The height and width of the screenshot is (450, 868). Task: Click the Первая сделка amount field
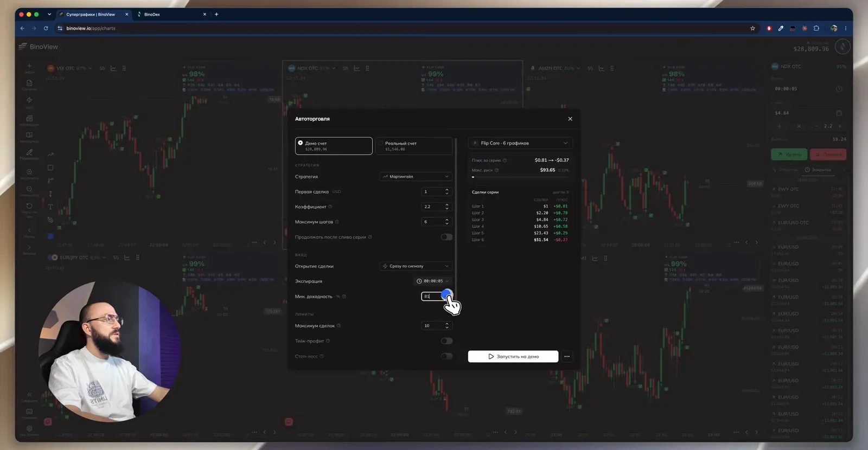(x=436, y=191)
